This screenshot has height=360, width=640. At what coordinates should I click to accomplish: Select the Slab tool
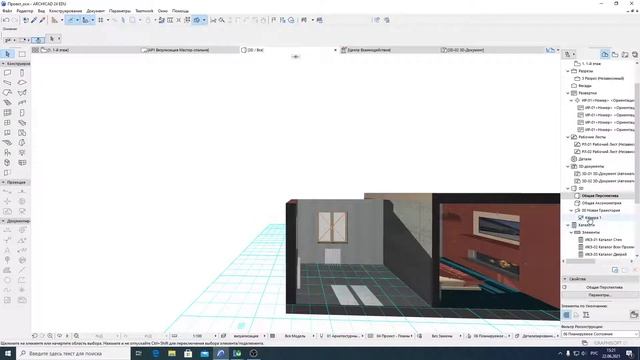tap(22, 82)
